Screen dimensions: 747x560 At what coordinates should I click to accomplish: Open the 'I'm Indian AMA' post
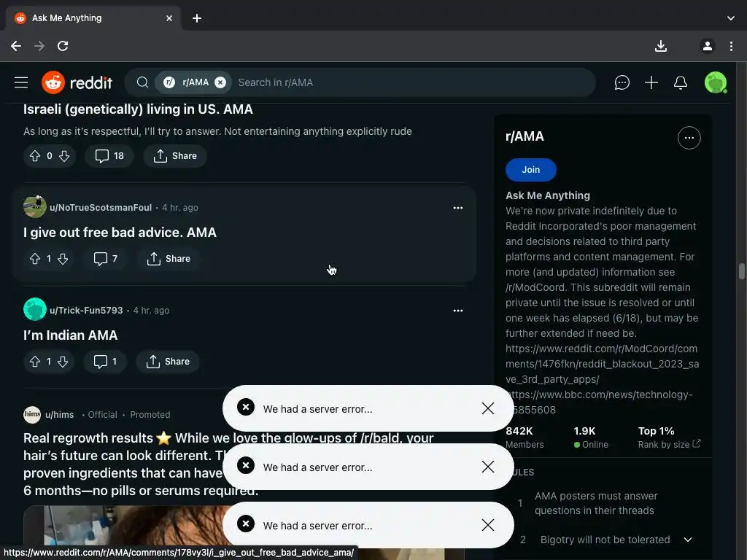[x=71, y=335]
